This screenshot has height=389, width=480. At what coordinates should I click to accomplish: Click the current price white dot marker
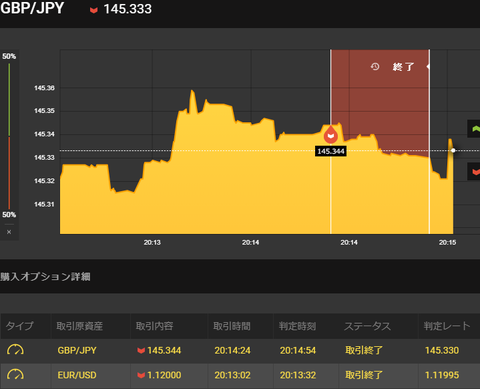(x=453, y=151)
